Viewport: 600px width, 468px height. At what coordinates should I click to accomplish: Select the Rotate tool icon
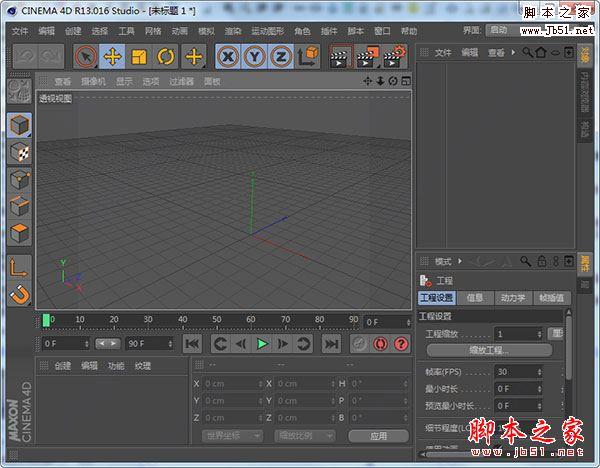pyautogui.click(x=165, y=58)
